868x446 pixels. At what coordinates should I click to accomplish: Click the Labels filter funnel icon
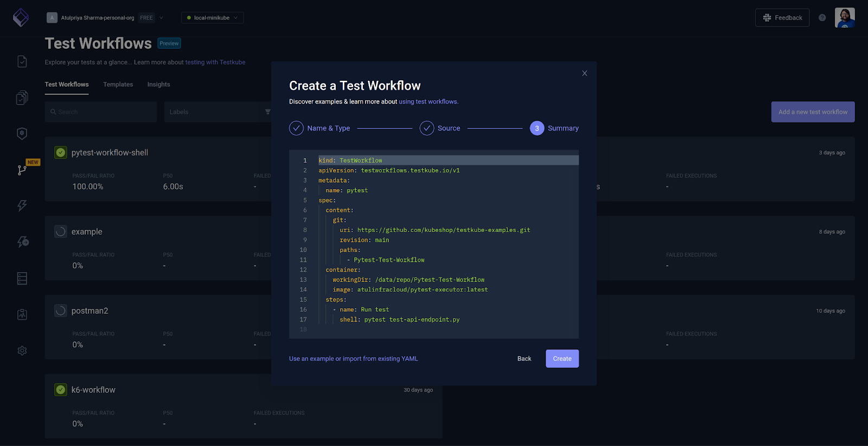(x=267, y=112)
